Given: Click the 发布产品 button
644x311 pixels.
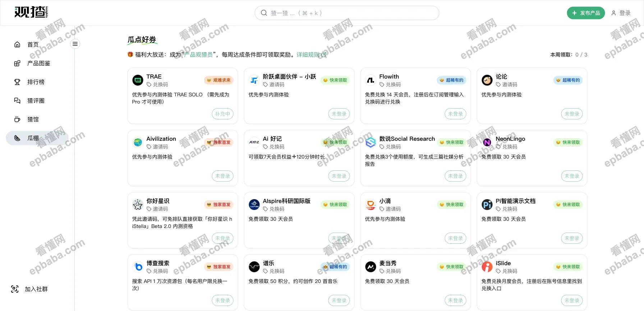Looking at the screenshot, I should 586,13.
